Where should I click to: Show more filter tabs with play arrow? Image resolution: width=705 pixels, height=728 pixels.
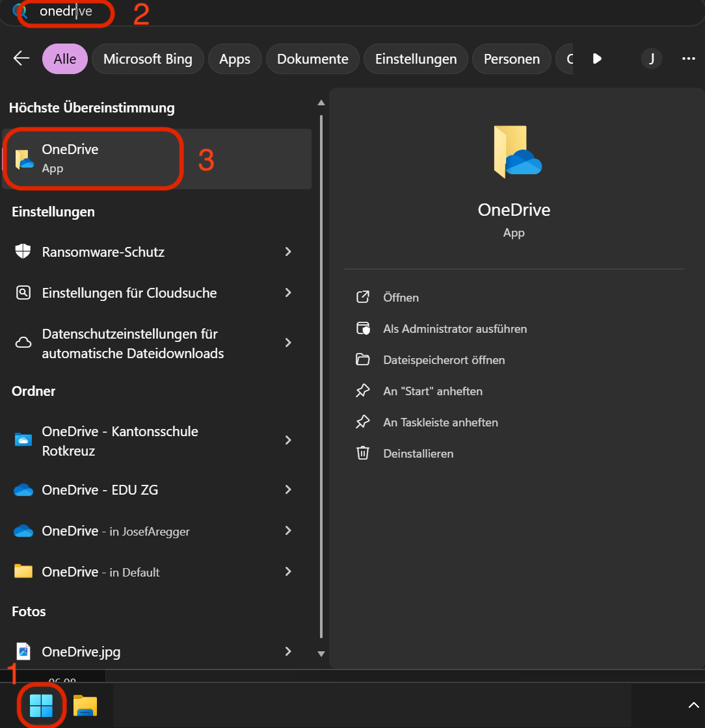point(597,58)
